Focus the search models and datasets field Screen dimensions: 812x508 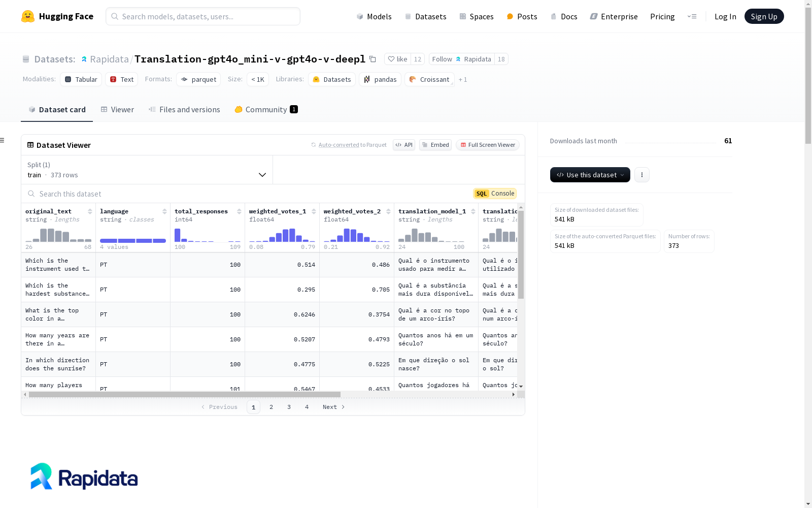click(x=203, y=16)
